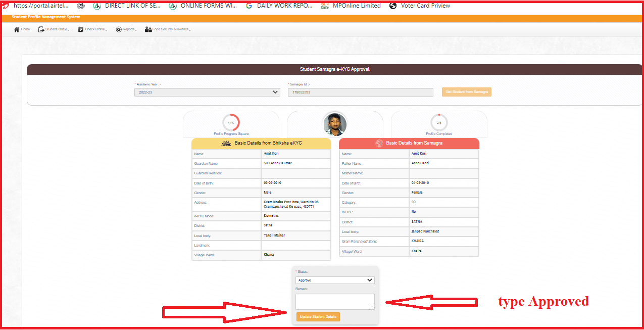Click the Shiksha eKYC family icon

[226, 144]
